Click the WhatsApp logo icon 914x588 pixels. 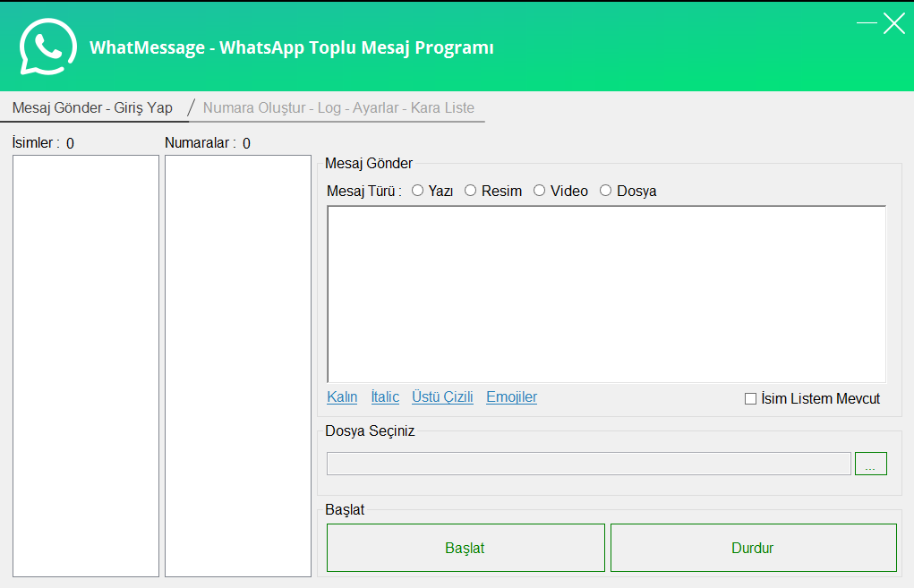[48, 47]
